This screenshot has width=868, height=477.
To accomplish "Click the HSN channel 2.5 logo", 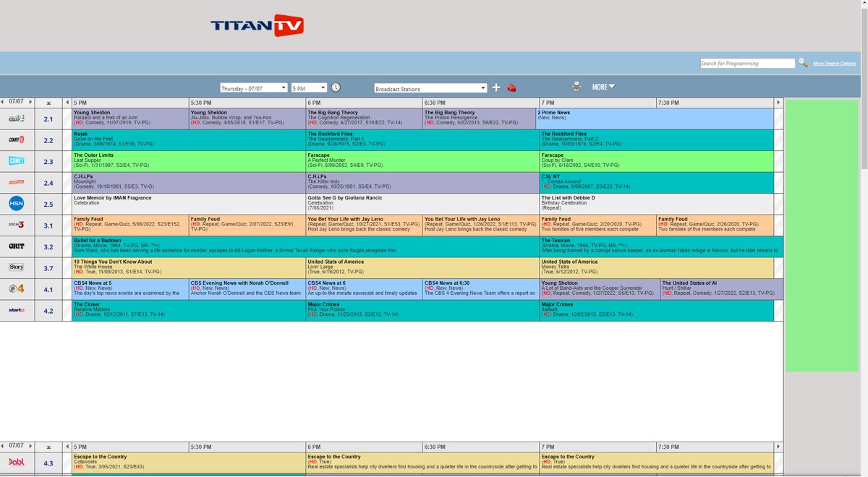I will pyautogui.click(x=17, y=204).
